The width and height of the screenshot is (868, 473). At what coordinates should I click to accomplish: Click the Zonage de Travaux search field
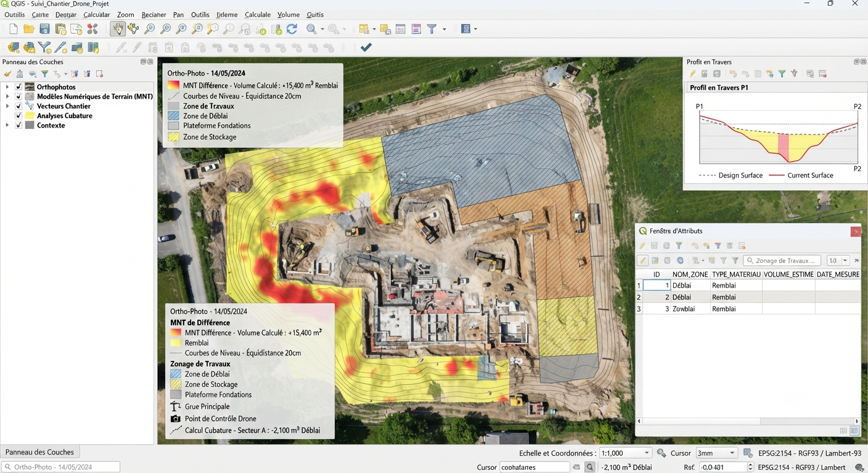click(782, 261)
